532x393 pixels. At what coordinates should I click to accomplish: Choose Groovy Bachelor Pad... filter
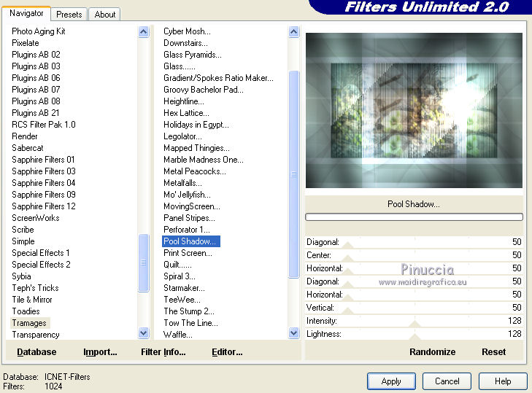coord(203,90)
